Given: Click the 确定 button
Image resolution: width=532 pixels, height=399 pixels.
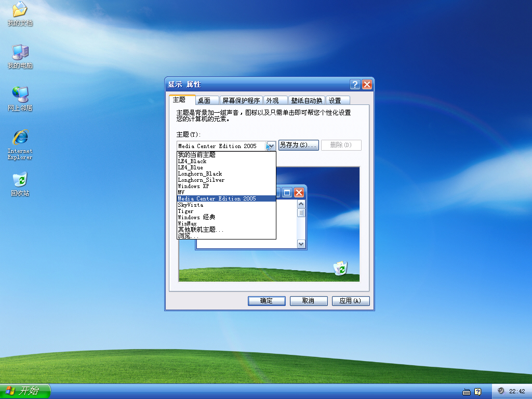Looking at the screenshot, I should click(x=267, y=301).
